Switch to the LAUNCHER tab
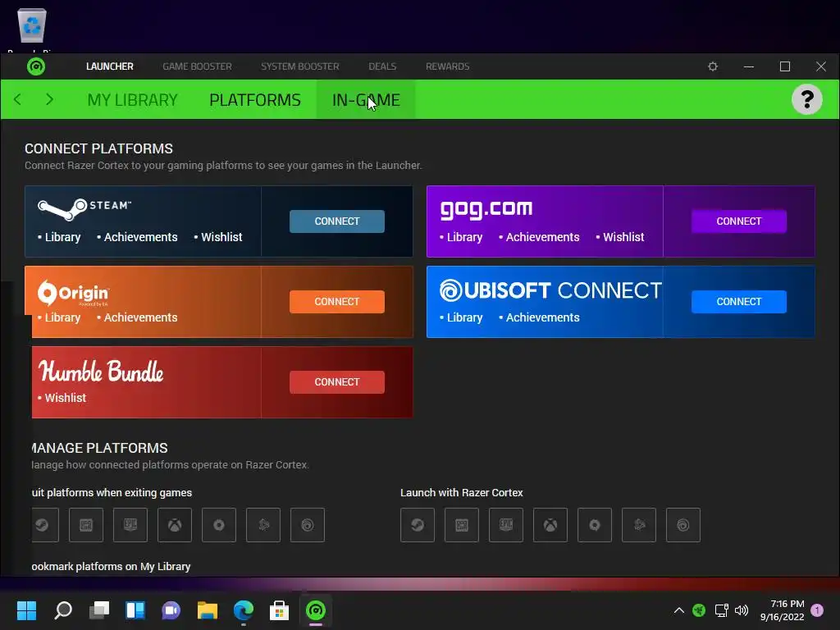 (x=110, y=66)
